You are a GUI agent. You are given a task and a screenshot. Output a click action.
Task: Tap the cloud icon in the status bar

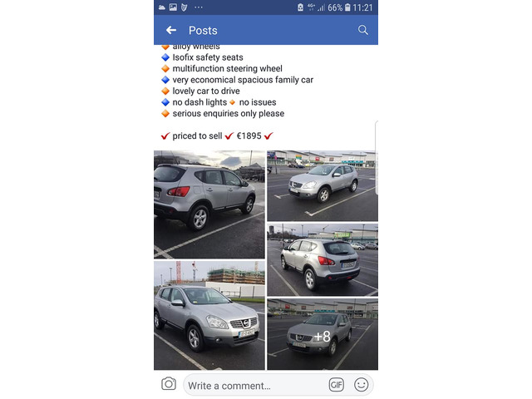(162, 7)
